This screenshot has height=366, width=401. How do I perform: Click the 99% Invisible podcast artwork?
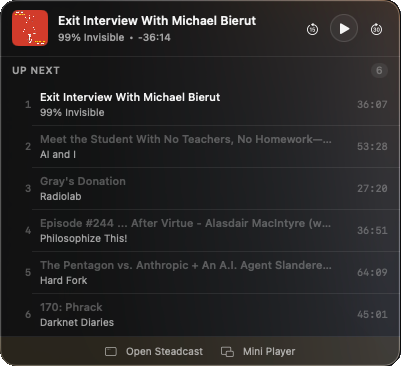30,28
